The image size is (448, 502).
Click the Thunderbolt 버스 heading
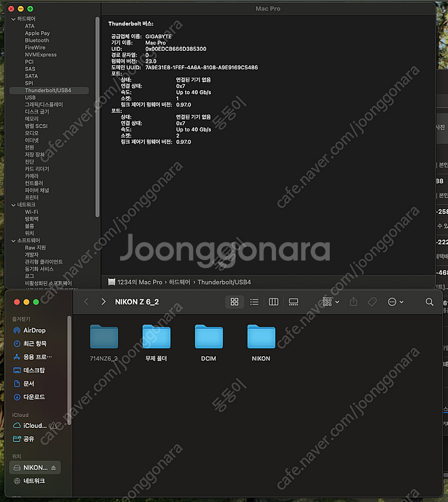[131, 24]
